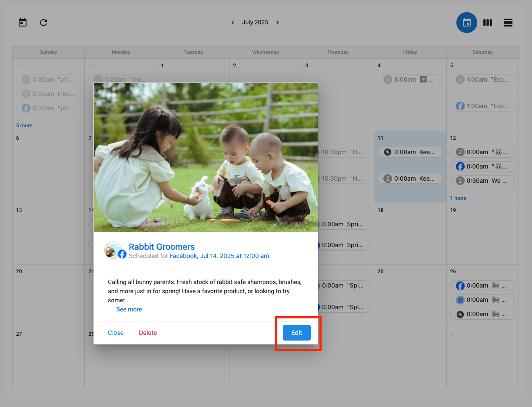Click the Facebook icon on July 26's Spl post
Viewport: 532px width, 407px height.
tap(460, 285)
